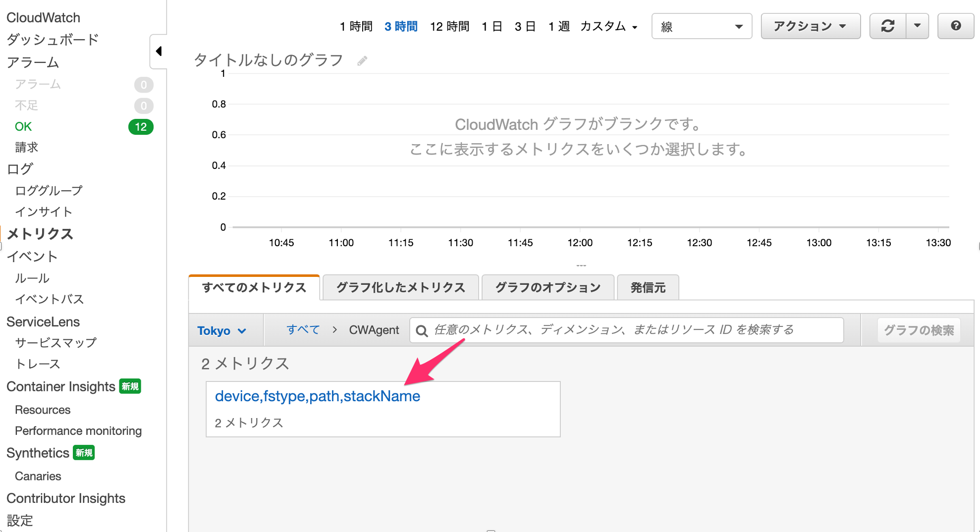Open Tokyo region selector
Viewport: 980px width, 532px height.
pos(221,330)
